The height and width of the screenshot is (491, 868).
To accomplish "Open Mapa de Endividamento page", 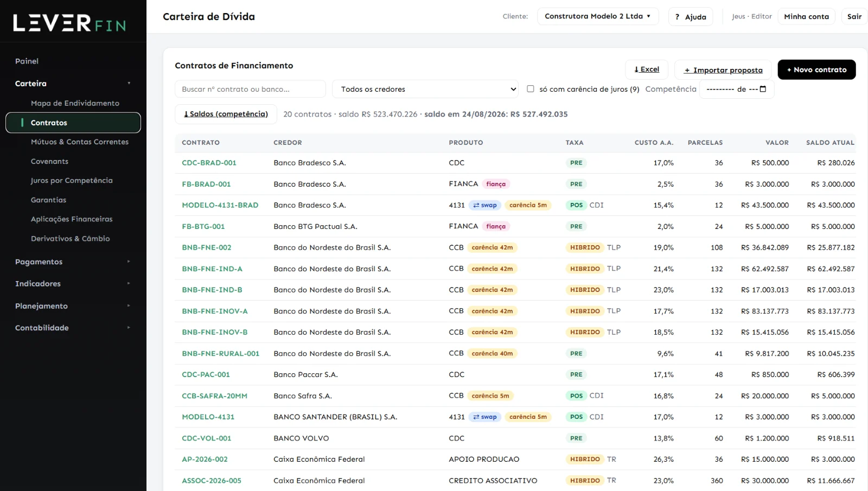I will pyautogui.click(x=75, y=103).
